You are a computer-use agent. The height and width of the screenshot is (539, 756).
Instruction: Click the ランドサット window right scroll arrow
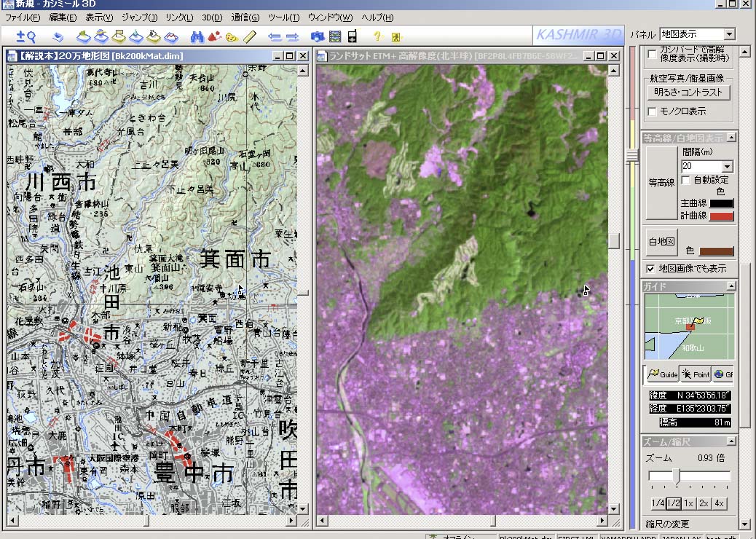[x=602, y=521]
